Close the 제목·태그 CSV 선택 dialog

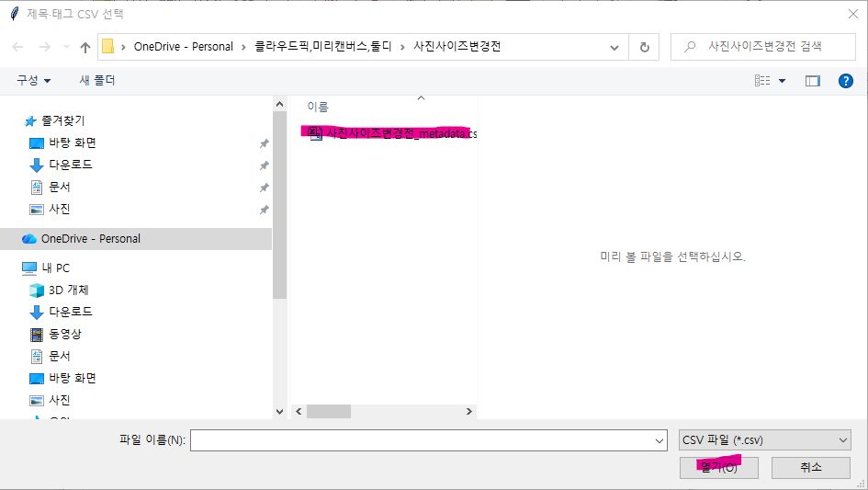coord(853,14)
